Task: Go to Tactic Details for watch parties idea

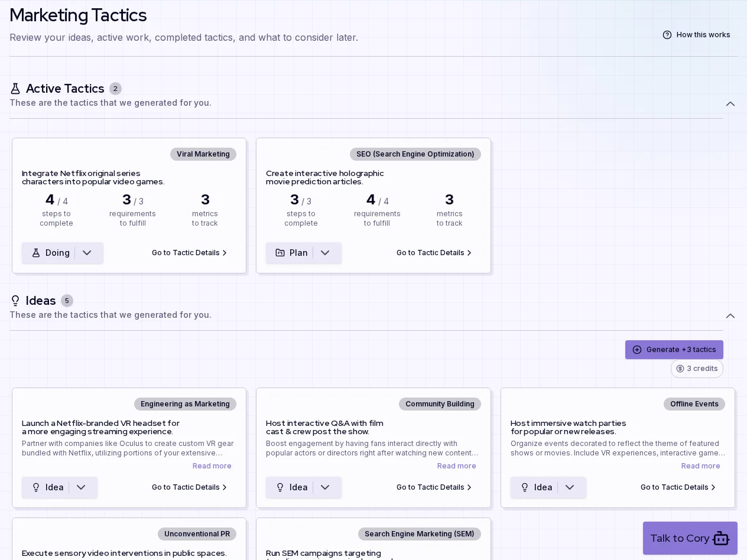Action: [x=678, y=487]
